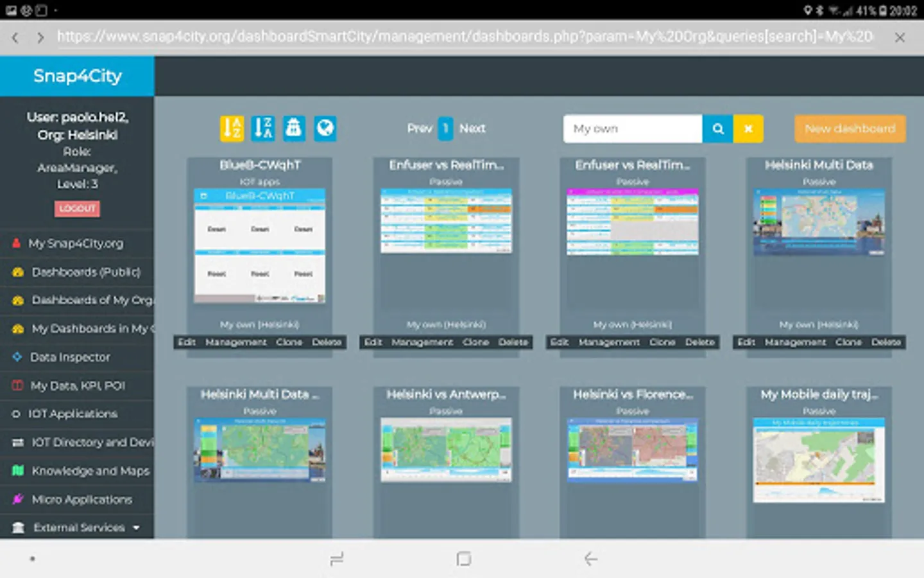Click New dashboard button
The width and height of the screenshot is (924, 578).
pyautogui.click(x=850, y=128)
